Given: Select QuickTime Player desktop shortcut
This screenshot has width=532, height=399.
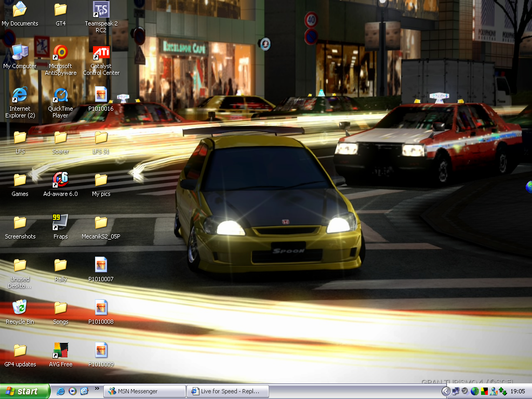Looking at the screenshot, I should tap(60, 102).
